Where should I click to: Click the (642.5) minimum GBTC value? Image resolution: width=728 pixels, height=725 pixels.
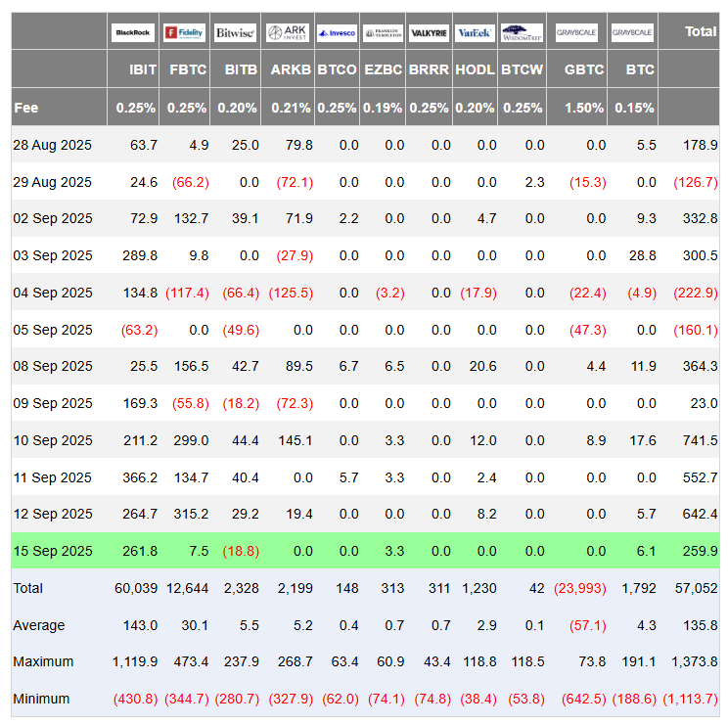[583, 699]
